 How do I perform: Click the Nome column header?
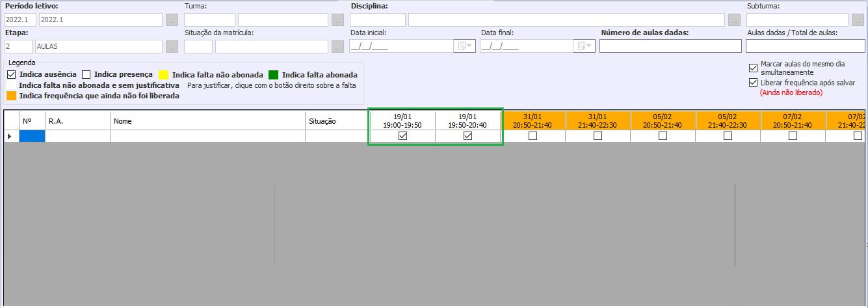tap(207, 120)
